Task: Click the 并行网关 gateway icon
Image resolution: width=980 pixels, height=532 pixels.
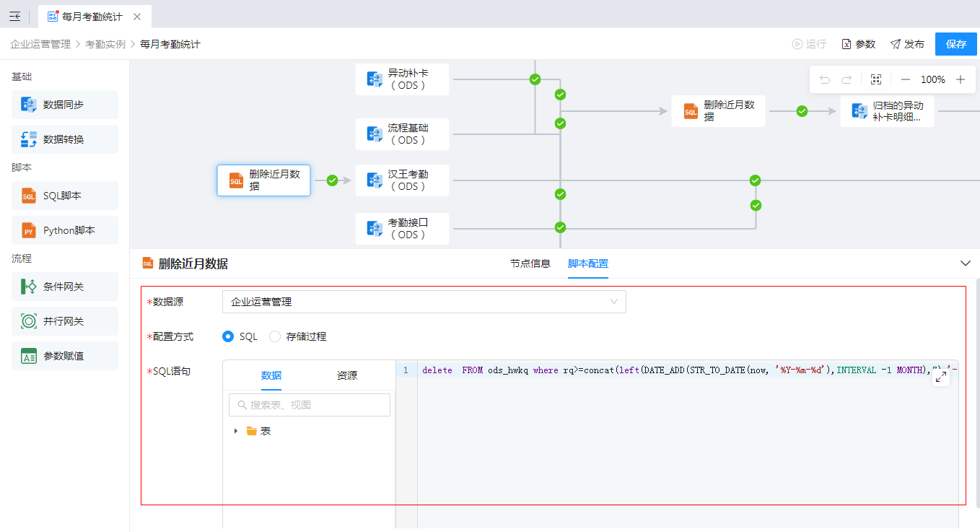Action: (29, 321)
